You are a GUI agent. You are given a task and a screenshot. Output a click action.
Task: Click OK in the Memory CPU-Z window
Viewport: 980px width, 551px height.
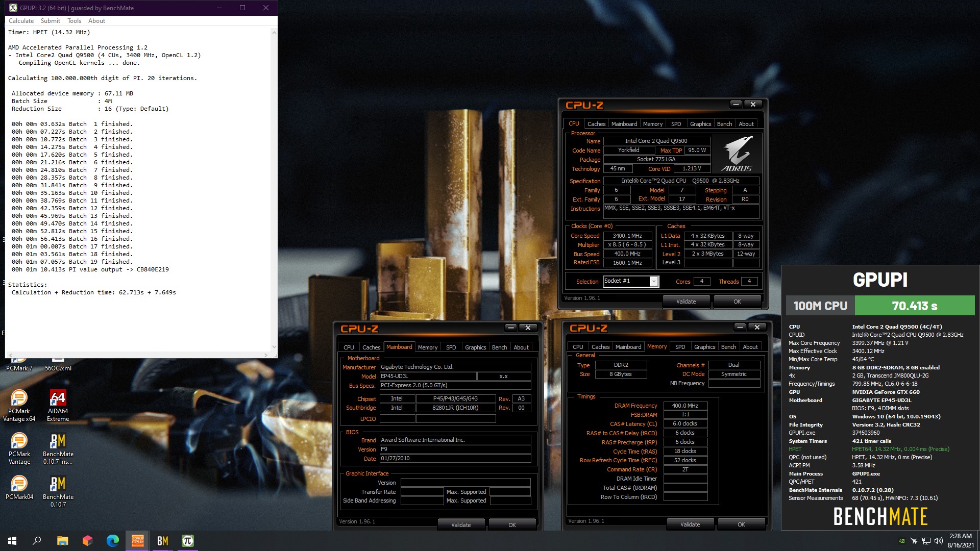741,524
